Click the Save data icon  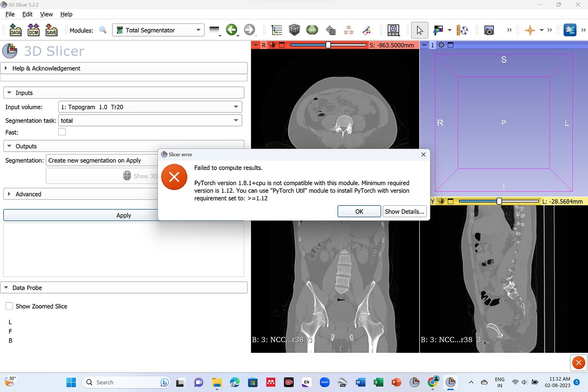tap(51, 30)
